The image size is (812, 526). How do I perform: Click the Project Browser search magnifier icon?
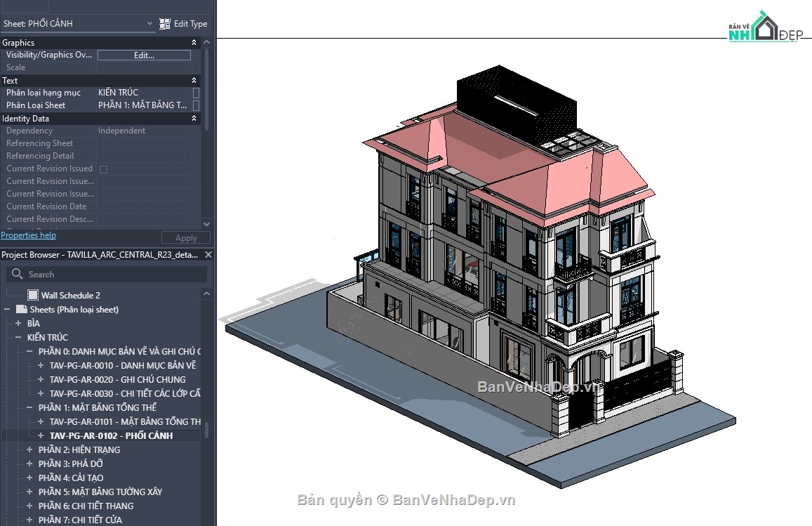(17, 274)
